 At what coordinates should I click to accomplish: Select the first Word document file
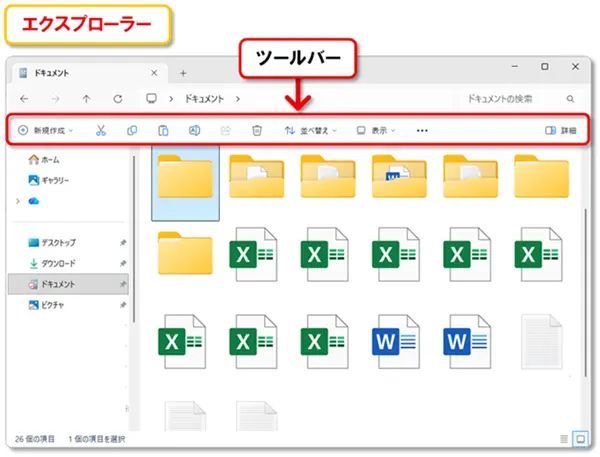(x=396, y=342)
